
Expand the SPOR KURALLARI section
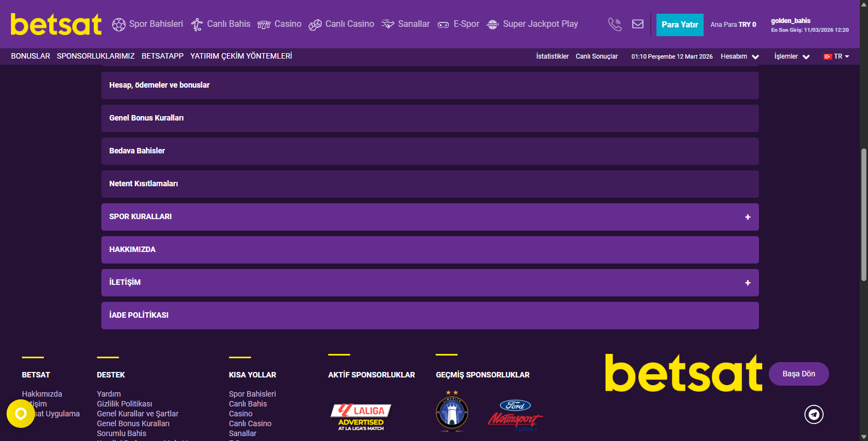pos(747,217)
